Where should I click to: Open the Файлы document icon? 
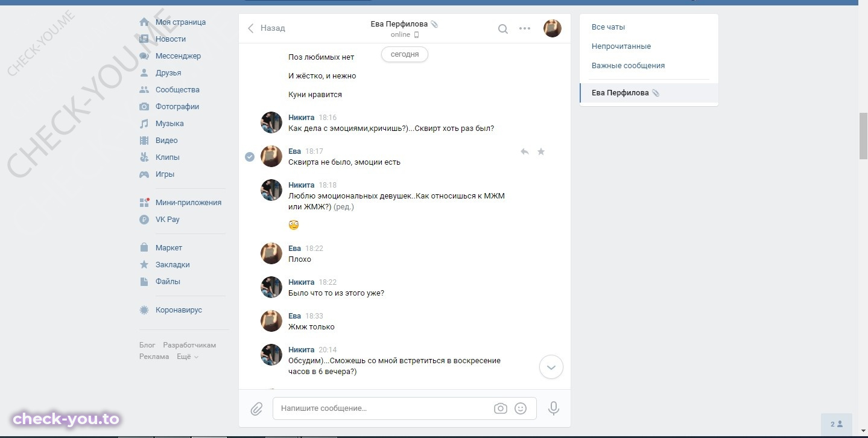pyautogui.click(x=144, y=282)
